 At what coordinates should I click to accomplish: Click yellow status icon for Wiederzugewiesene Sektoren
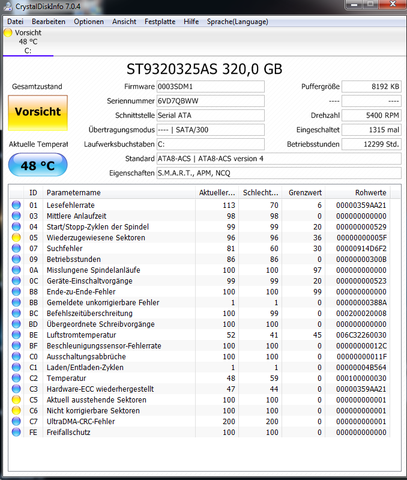pyautogui.click(x=16, y=238)
